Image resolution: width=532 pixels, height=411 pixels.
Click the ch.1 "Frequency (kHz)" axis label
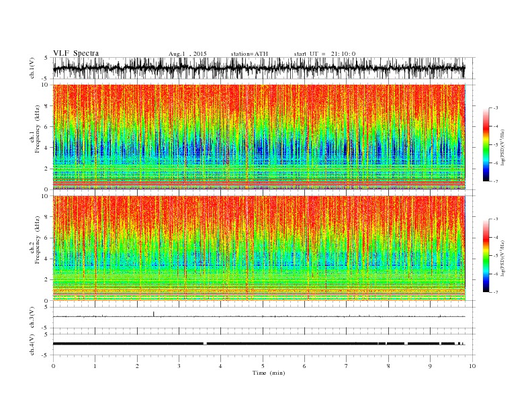coord(38,129)
